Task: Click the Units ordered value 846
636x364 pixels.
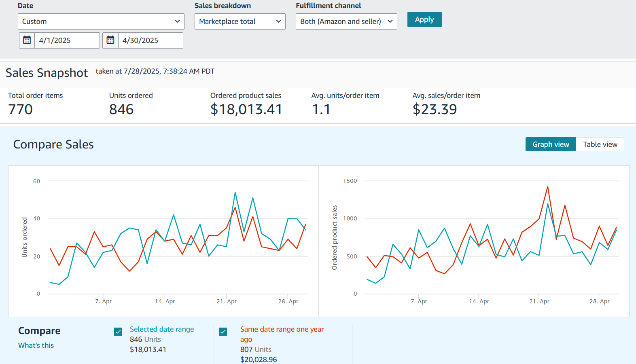Action: 121,109
